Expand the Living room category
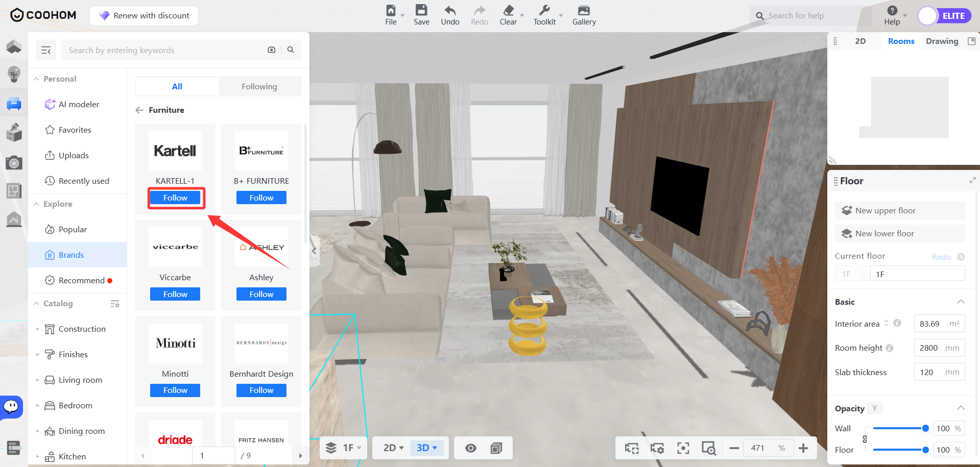980x467 pixels. (x=37, y=380)
